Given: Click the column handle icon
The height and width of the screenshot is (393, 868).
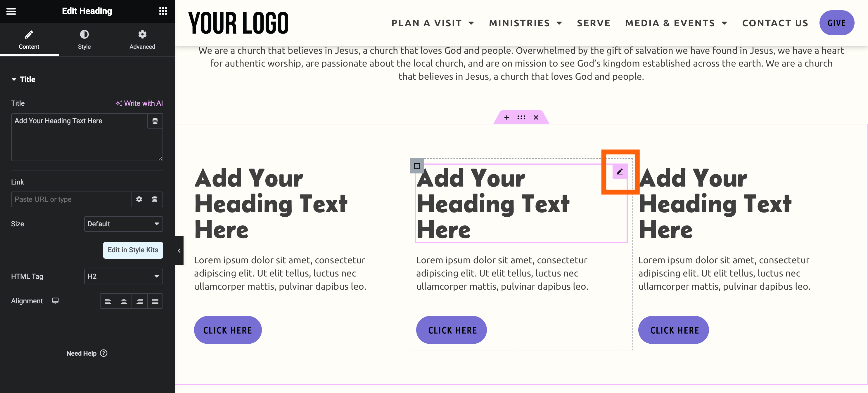Looking at the screenshot, I should coord(417,166).
